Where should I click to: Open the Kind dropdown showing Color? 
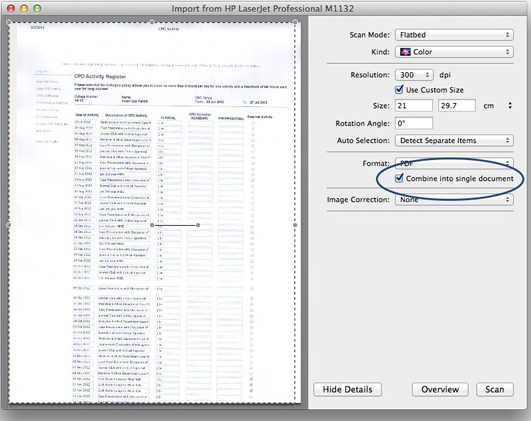454,52
